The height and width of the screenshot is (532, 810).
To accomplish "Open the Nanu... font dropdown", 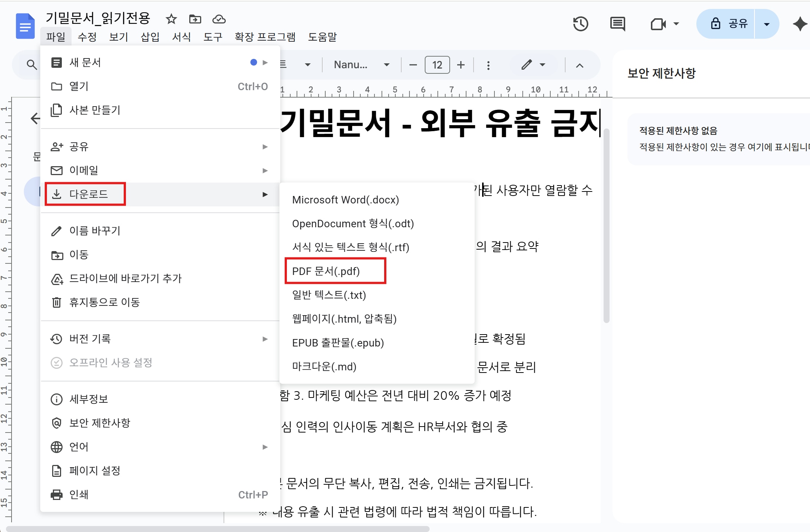I will [x=361, y=65].
